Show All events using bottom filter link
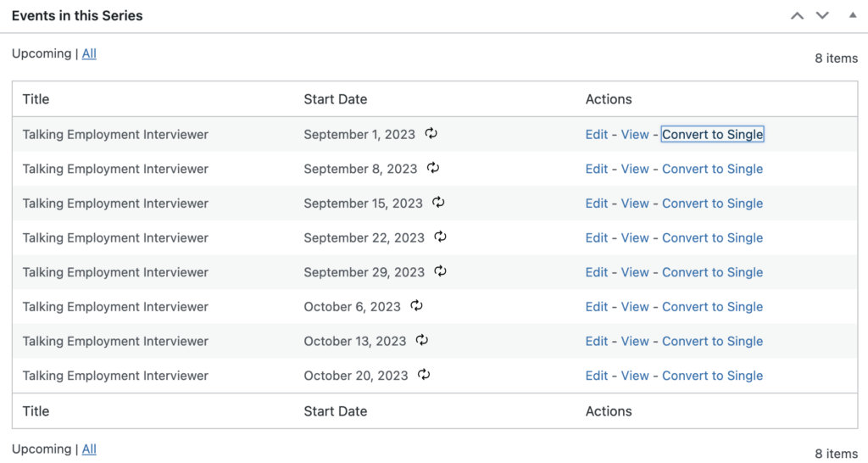The height and width of the screenshot is (463, 868). [89, 449]
